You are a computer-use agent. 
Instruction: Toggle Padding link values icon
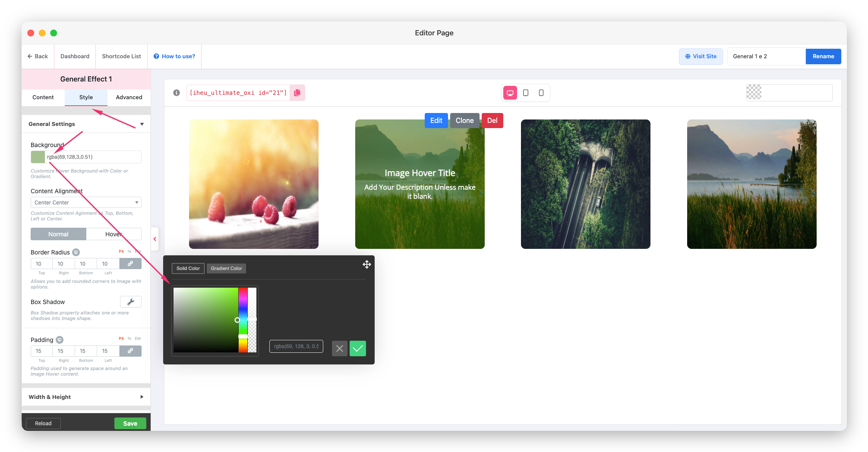tap(130, 351)
